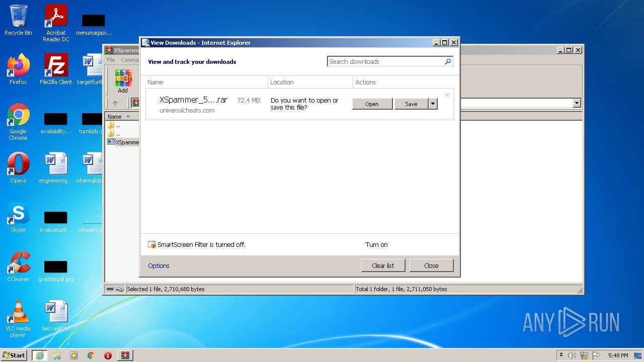Image resolution: width=644 pixels, height=362 pixels.
Task: Sort downloads by Location column
Action: pyautogui.click(x=310, y=82)
